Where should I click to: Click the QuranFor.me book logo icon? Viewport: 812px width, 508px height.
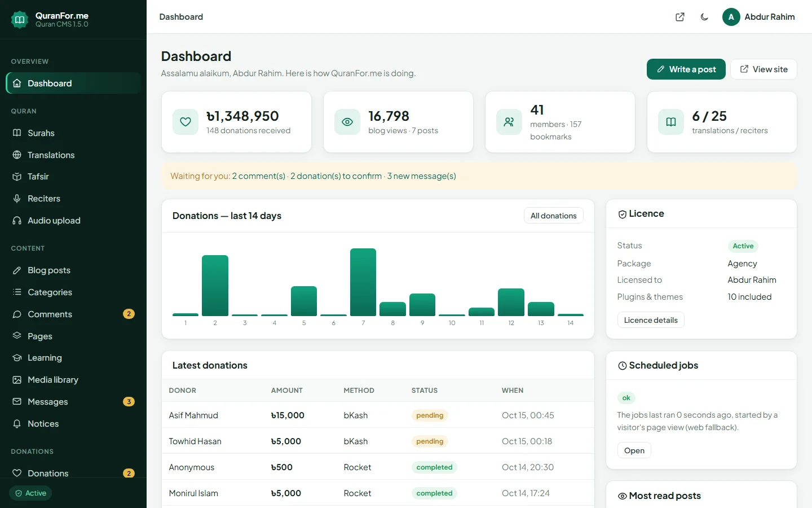coord(19,20)
